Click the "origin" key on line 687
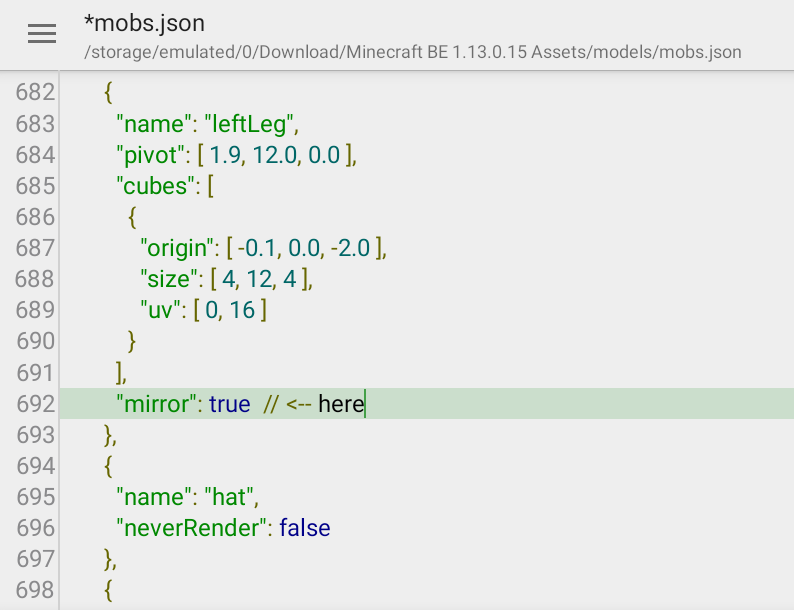Image resolution: width=794 pixels, height=610 pixels. coord(176,248)
